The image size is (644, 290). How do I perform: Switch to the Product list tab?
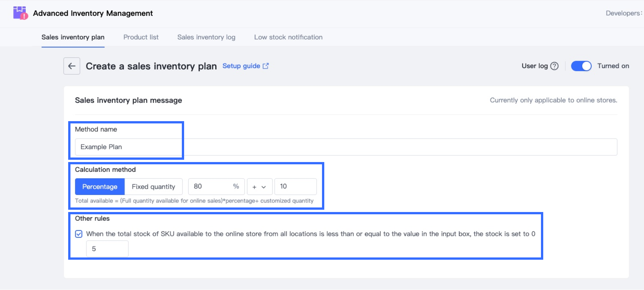tap(141, 37)
